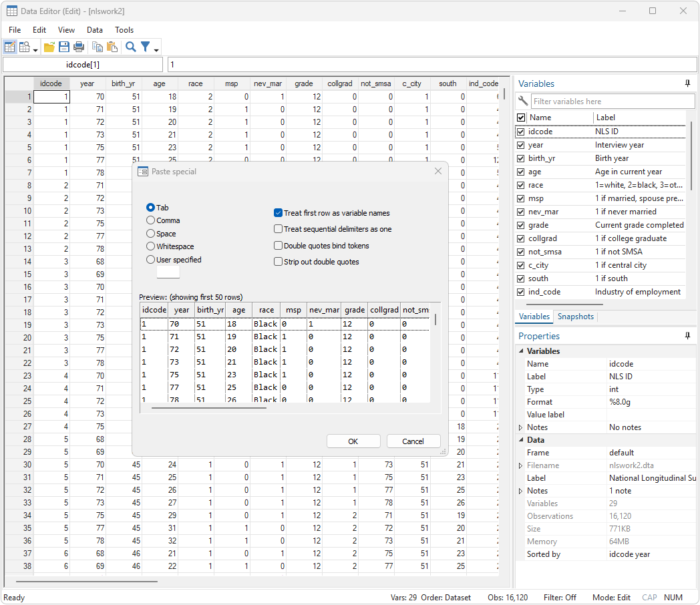Confirm Paste special with OK
700x605 pixels.
pos(353,441)
